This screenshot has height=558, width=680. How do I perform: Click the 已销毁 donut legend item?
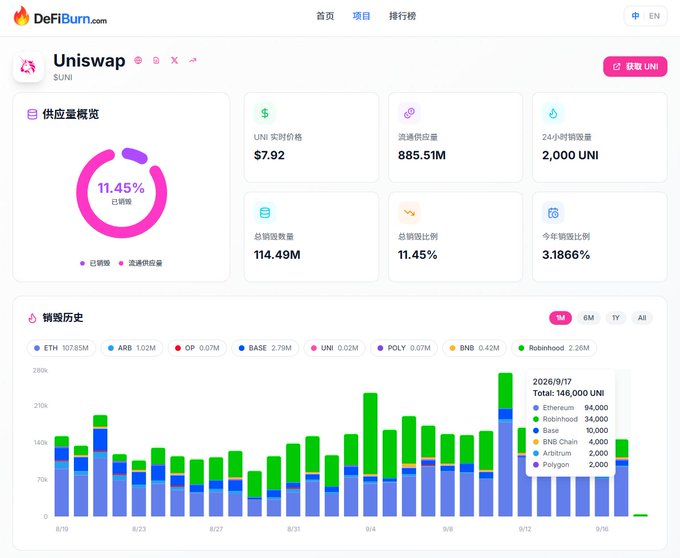pyautogui.click(x=95, y=263)
